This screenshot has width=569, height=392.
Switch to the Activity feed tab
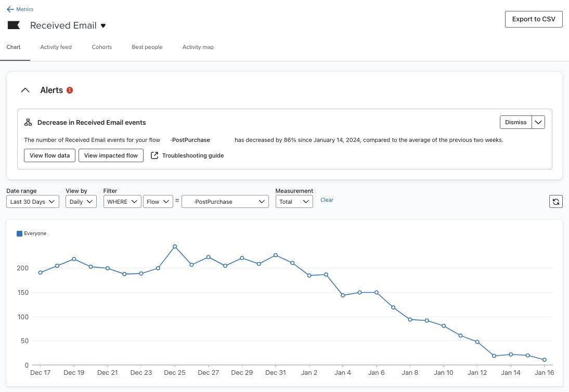(x=56, y=47)
